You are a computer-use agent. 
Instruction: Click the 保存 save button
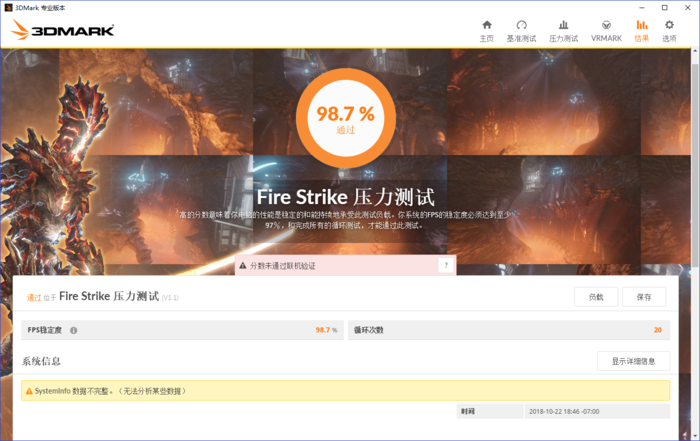click(x=644, y=297)
